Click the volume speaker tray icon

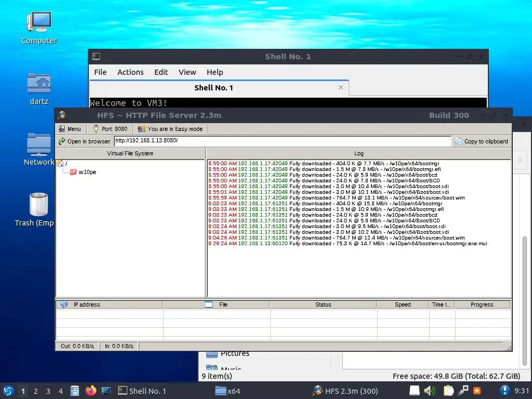pos(430,391)
